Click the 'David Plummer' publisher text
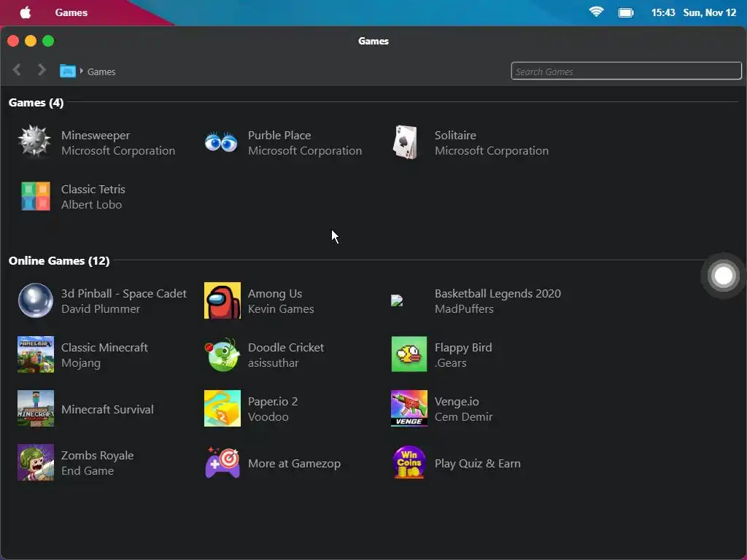Screen dimensions: 747x560 pos(101,309)
